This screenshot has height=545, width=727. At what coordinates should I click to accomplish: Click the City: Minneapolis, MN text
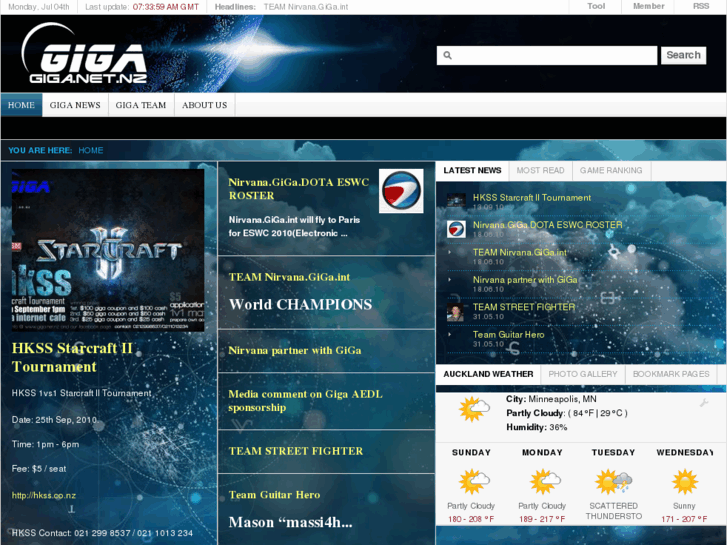click(x=551, y=399)
